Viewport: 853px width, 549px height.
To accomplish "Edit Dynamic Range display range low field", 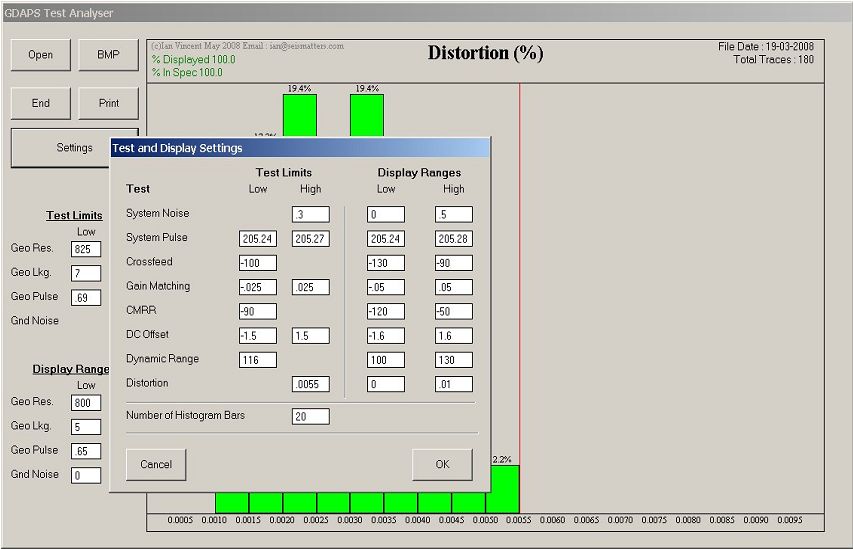I will coord(386,360).
